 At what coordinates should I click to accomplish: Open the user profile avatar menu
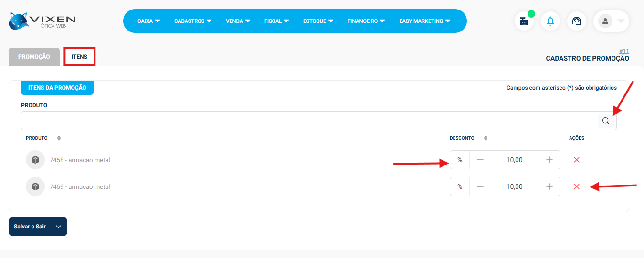(611, 21)
